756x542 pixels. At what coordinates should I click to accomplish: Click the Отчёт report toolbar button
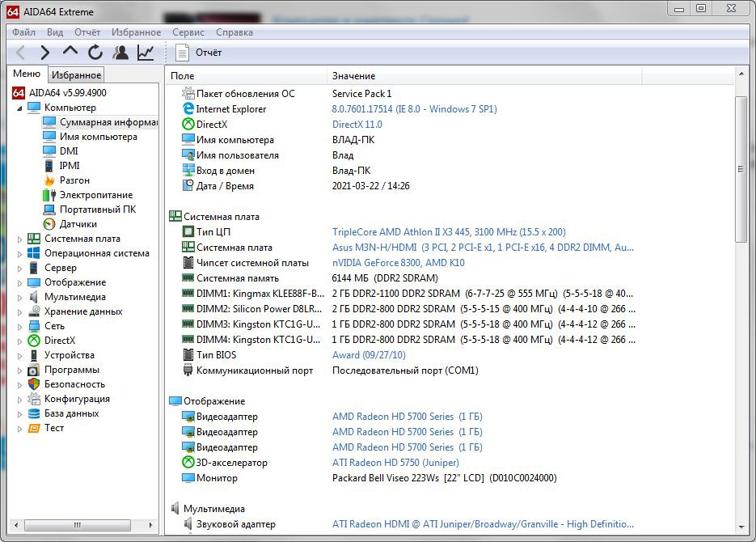coord(199,53)
